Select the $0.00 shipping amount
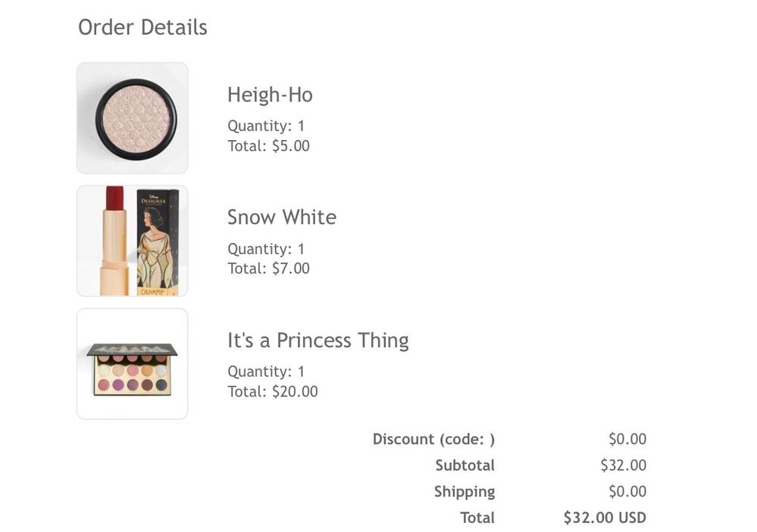757x532 pixels. pos(627,492)
